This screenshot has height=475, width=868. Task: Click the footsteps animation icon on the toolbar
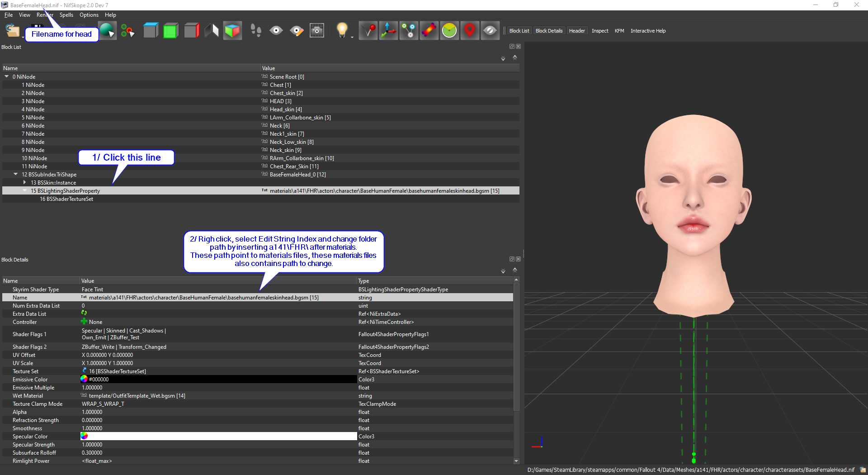click(x=256, y=30)
